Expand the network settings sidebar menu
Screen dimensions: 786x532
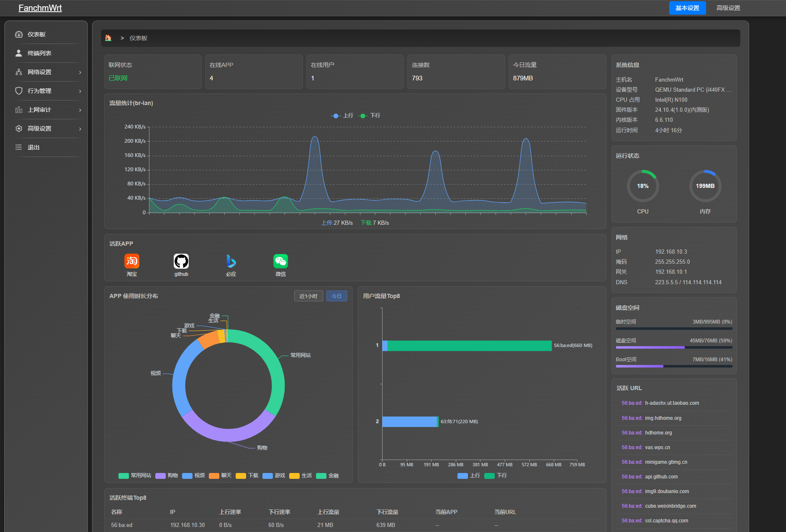(48, 72)
